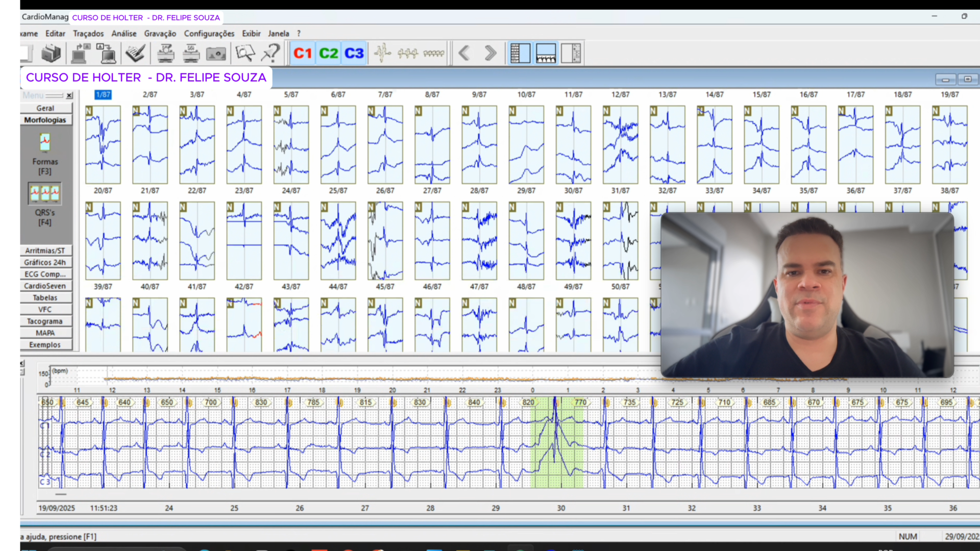Click the VFC button in sidebar

(45, 310)
